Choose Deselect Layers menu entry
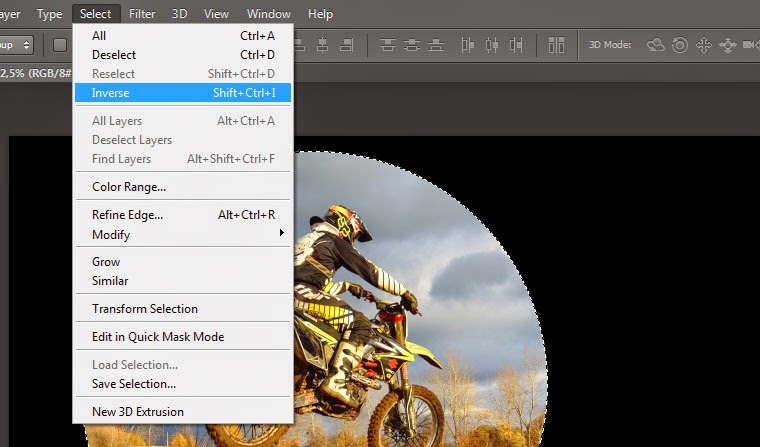 point(183,140)
